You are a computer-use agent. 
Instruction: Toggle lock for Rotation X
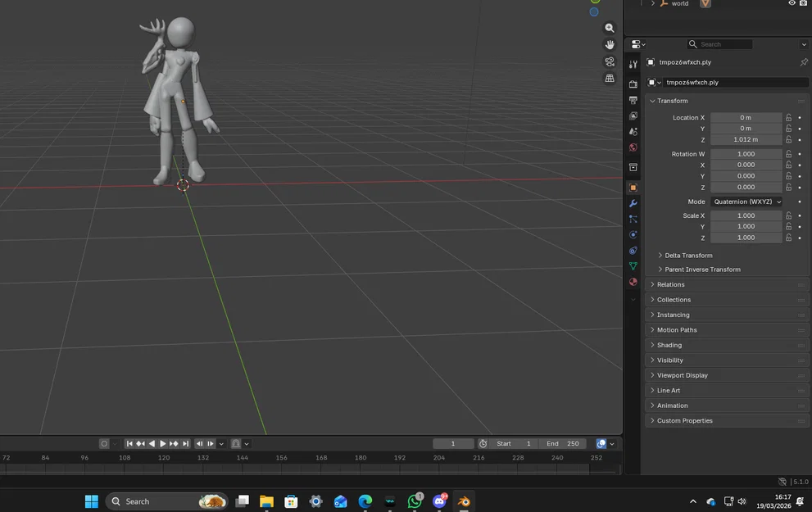tap(789, 165)
